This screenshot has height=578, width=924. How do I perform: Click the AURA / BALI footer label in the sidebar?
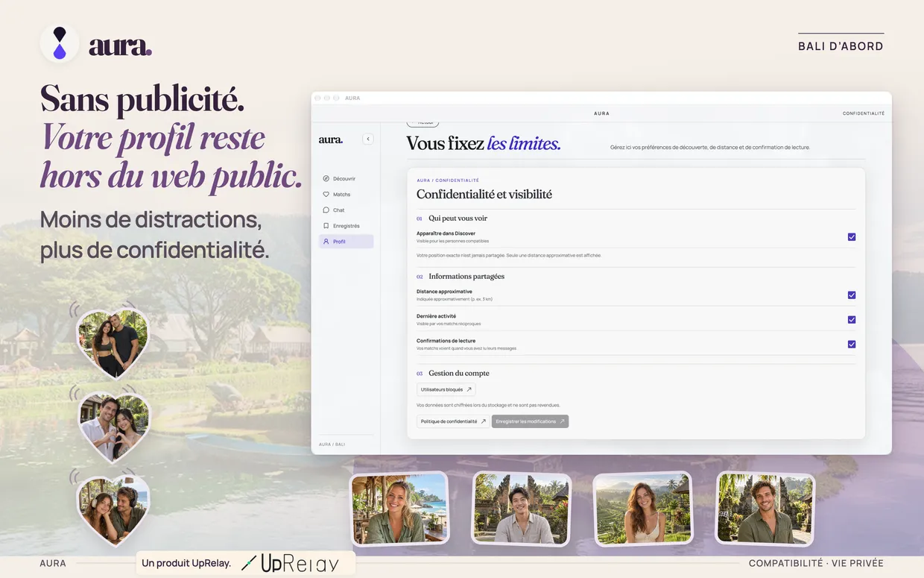(x=332, y=445)
